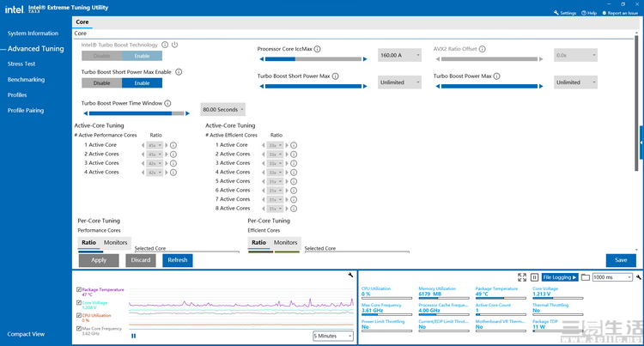The image size is (644, 346).
Task: Uncheck the Package Temperature graph checkbox
Action: pos(80,290)
